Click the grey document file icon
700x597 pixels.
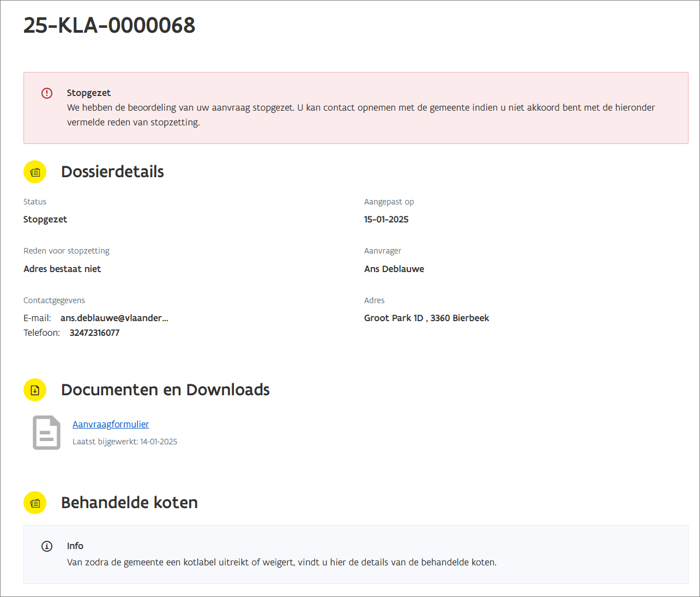46,433
